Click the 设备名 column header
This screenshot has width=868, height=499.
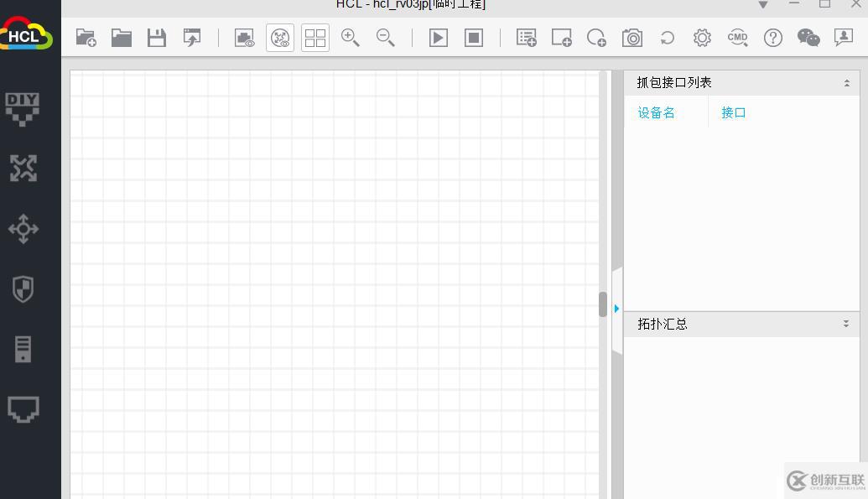656,112
